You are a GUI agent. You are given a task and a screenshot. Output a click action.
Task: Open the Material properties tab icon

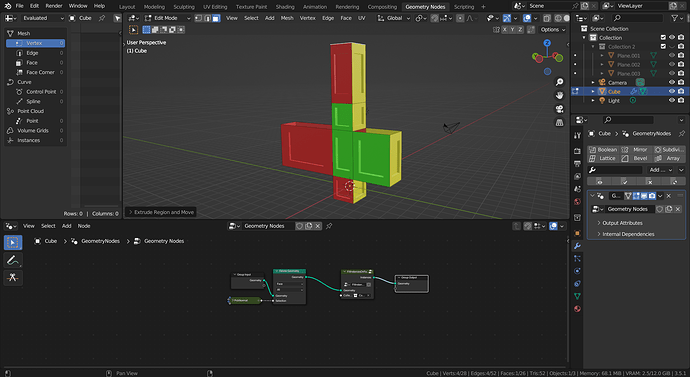click(577, 308)
